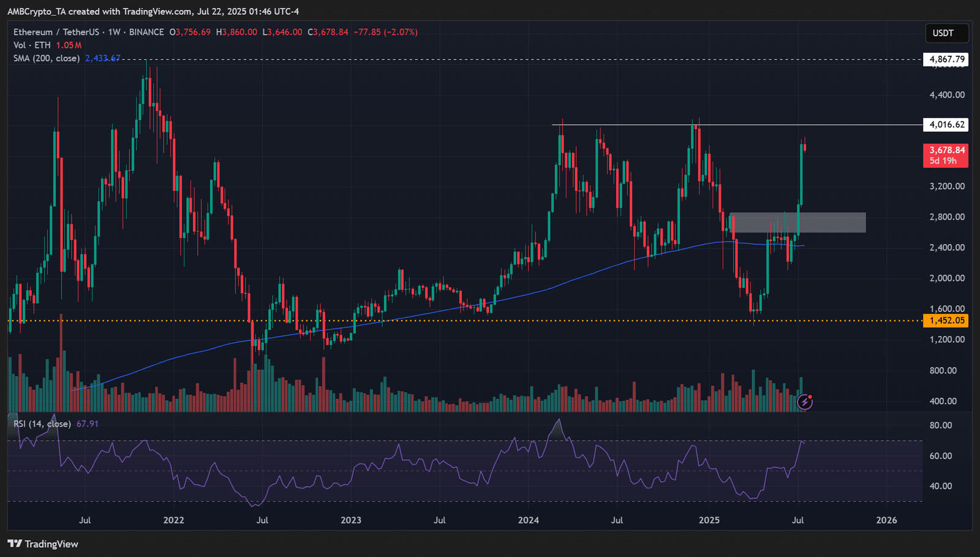980x557 pixels.
Task: Click the SMA (200, close) indicator legend
Action: (x=47, y=58)
